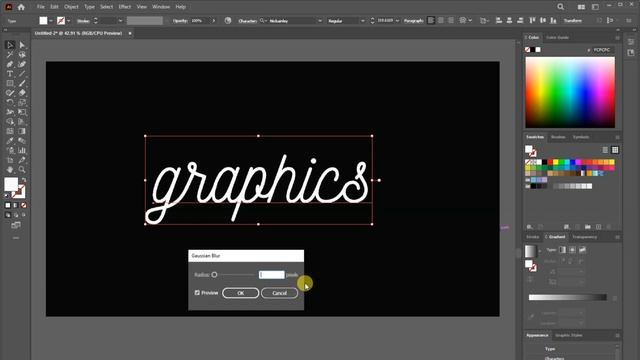640x360 pixels.
Task: Select the Zoom tool
Action: pyautogui.click(x=22, y=170)
